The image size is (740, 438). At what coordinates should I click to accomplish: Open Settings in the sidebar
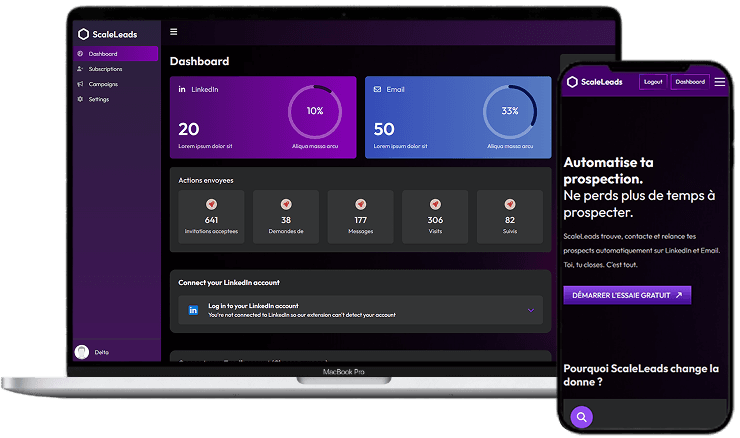pos(99,99)
